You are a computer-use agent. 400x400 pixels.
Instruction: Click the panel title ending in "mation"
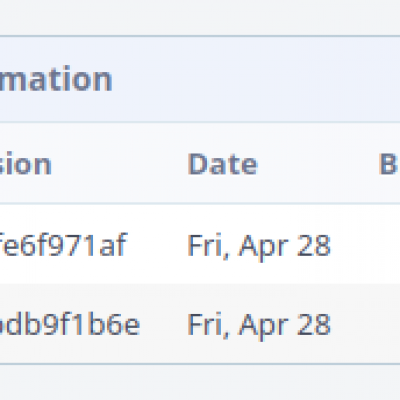tap(55, 79)
